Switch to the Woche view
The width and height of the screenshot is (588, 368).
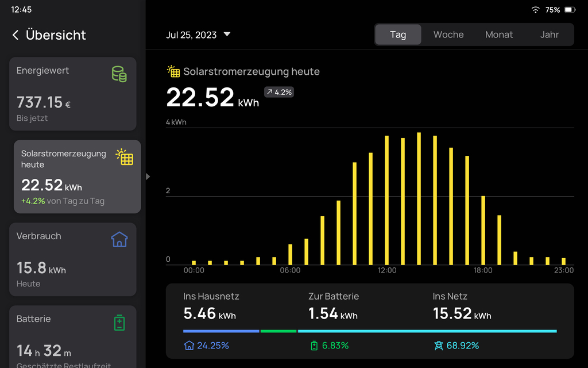pos(448,34)
